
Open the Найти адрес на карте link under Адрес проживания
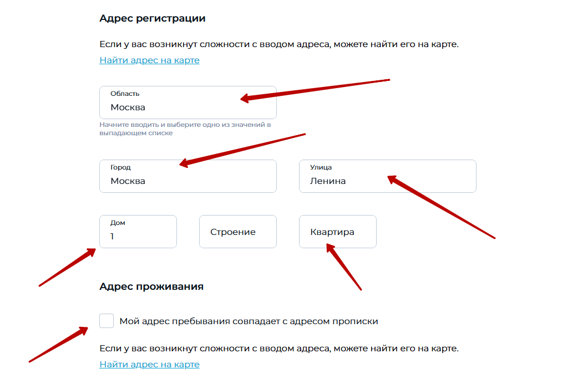(149, 365)
